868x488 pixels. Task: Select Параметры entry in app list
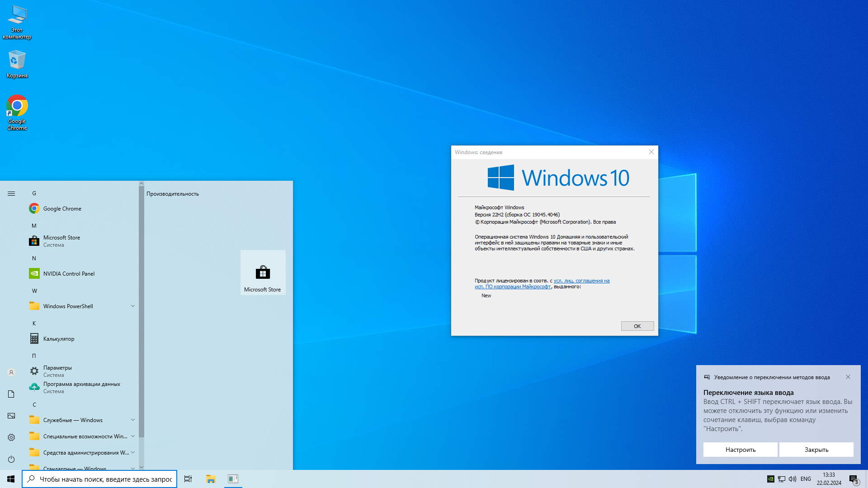click(57, 371)
